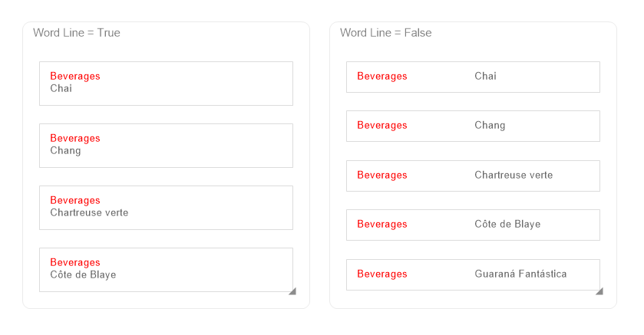Select the Guaraná Fantástica product name
Viewport: 644px width, 335px height.
click(x=520, y=274)
